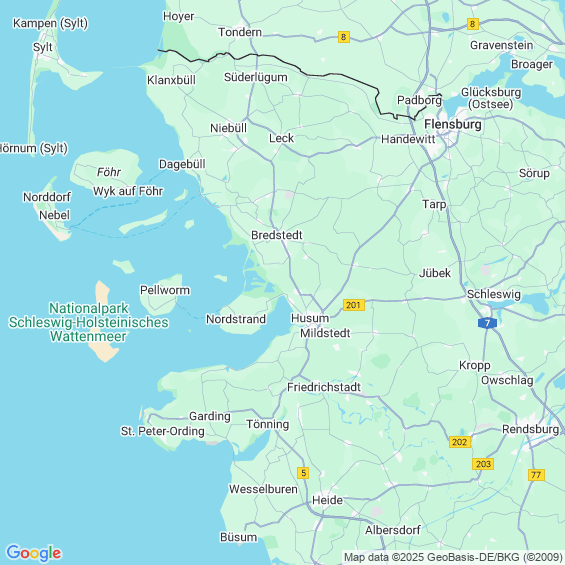Select the Rendsburg label
This screenshot has height=565, width=565.
click(530, 430)
